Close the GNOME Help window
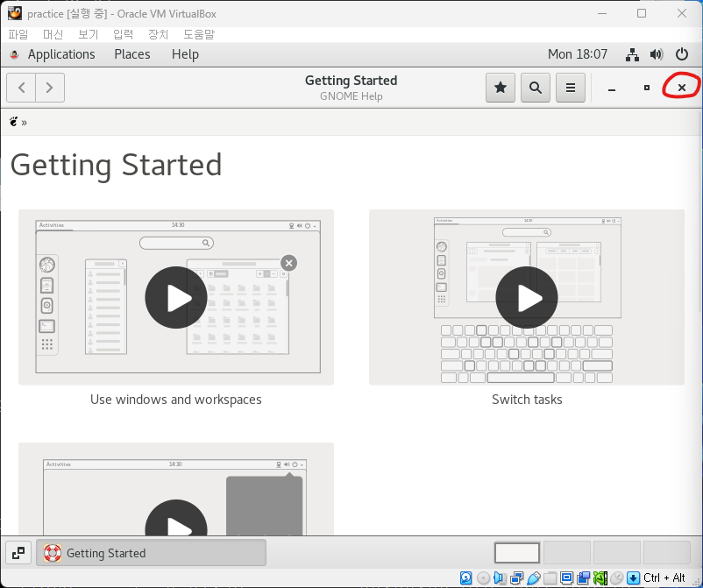This screenshot has width=703, height=588. click(681, 88)
